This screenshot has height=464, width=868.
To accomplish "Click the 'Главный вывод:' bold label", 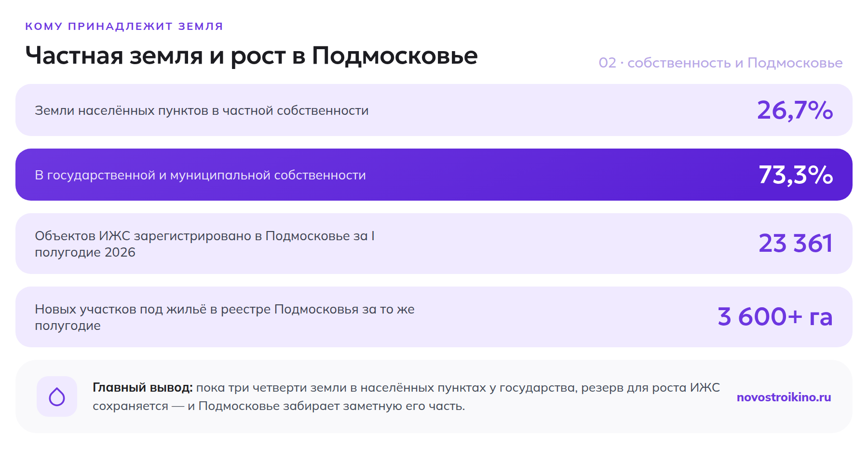I will click(x=143, y=388).
